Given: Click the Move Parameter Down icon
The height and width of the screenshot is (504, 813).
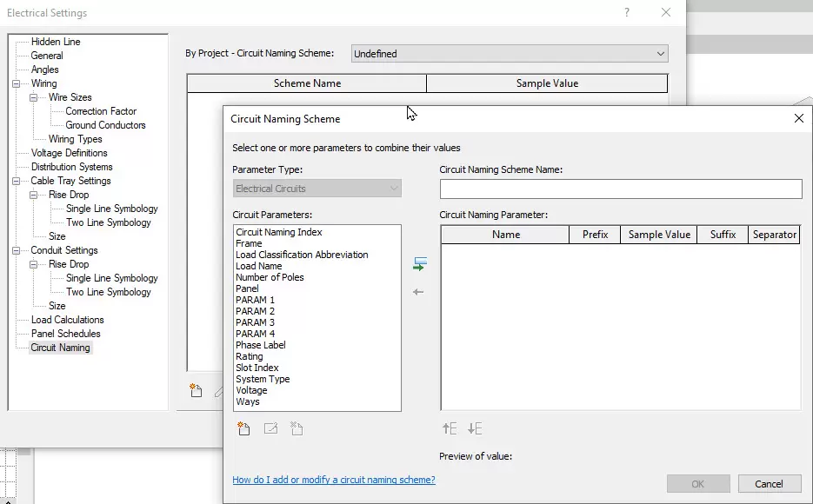Looking at the screenshot, I should [475, 428].
